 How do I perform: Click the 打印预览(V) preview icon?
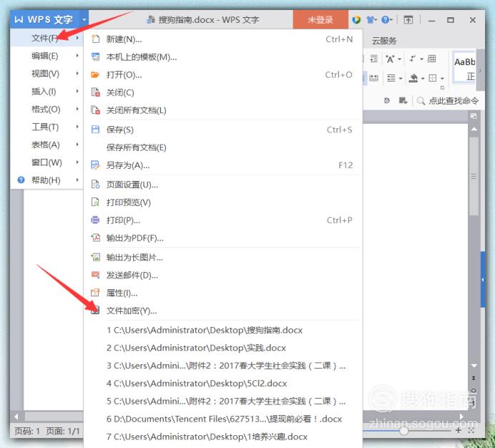click(95, 203)
